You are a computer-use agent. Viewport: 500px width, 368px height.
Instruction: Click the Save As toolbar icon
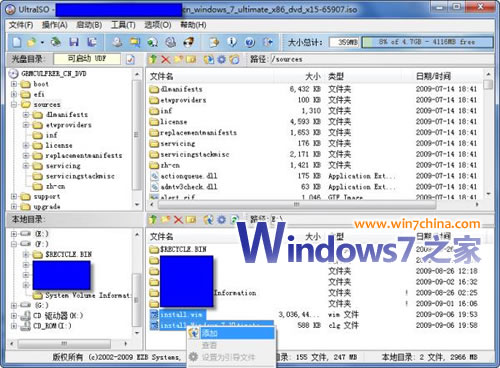pos(92,42)
